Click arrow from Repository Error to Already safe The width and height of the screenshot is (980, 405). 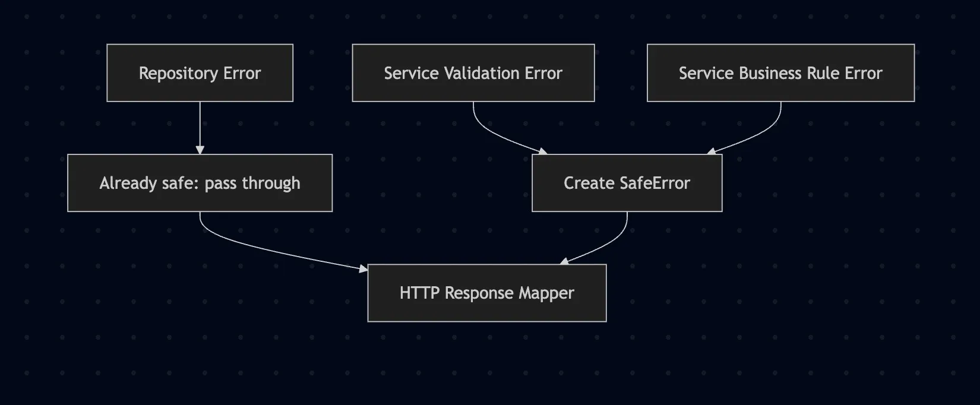[200, 126]
